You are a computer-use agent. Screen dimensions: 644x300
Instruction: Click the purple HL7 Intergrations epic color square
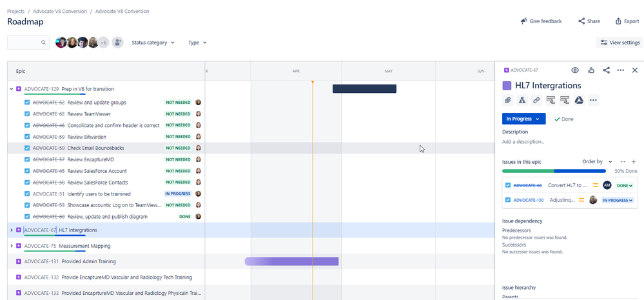click(507, 85)
